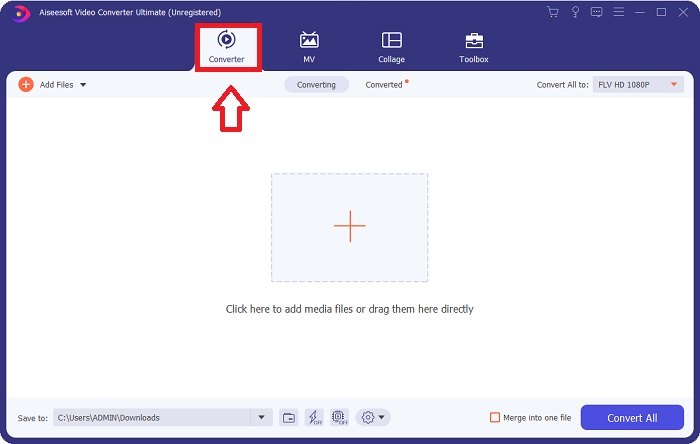Image resolution: width=700 pixels, height=444 pixels.
Task: Enable Merge into one file checkbox
Action: pyautogui.click(x=495, y=418)
